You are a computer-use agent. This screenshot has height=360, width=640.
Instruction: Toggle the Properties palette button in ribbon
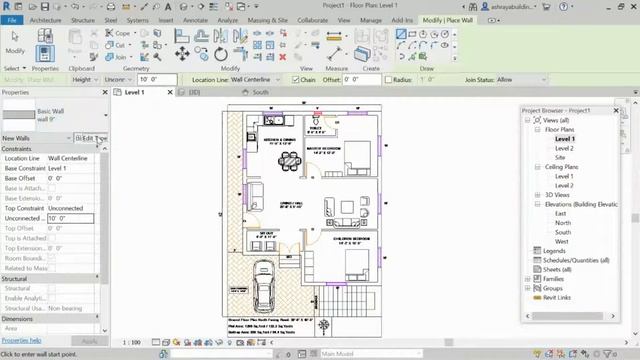pos(45,54)
